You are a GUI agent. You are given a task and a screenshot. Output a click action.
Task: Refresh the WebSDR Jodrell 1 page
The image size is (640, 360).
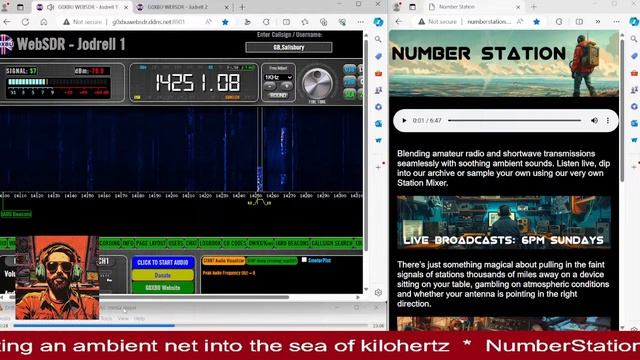click(25, 22)
